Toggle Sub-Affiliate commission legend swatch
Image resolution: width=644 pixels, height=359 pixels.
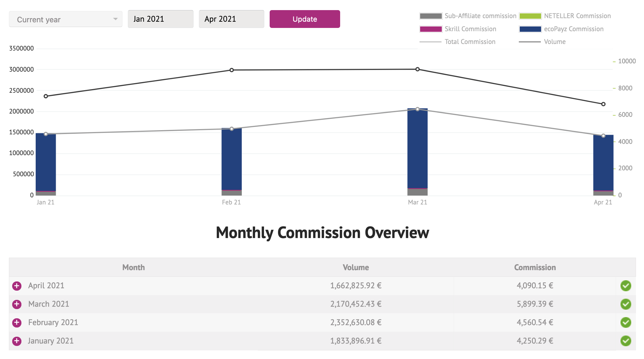point(431,16)
